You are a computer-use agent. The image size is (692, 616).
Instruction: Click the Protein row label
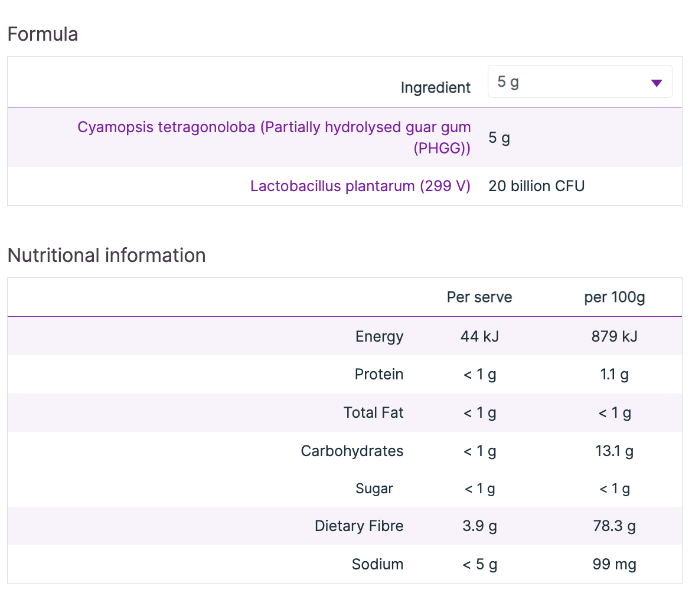378,375
